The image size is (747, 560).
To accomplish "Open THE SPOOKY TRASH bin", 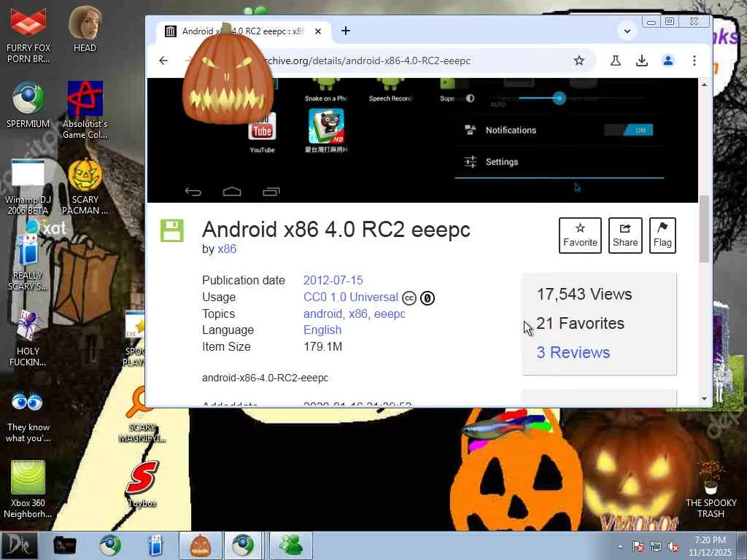I will pyautogui.click(x=711, y=491).
